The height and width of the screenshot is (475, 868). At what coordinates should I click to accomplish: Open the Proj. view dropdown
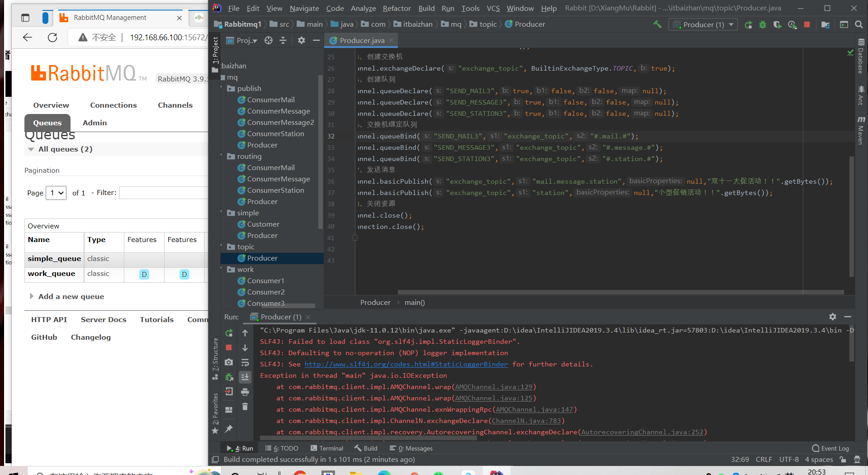[x=242, y=40]
